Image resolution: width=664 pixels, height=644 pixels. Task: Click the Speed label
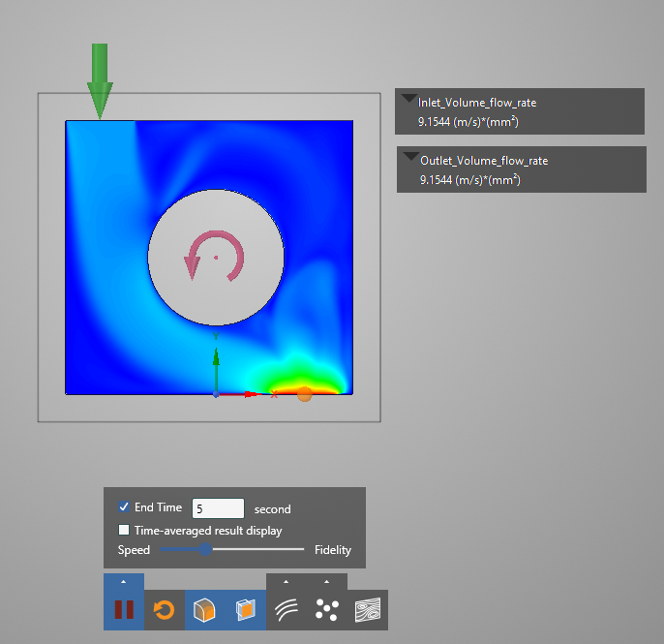(x=134, y=549)
